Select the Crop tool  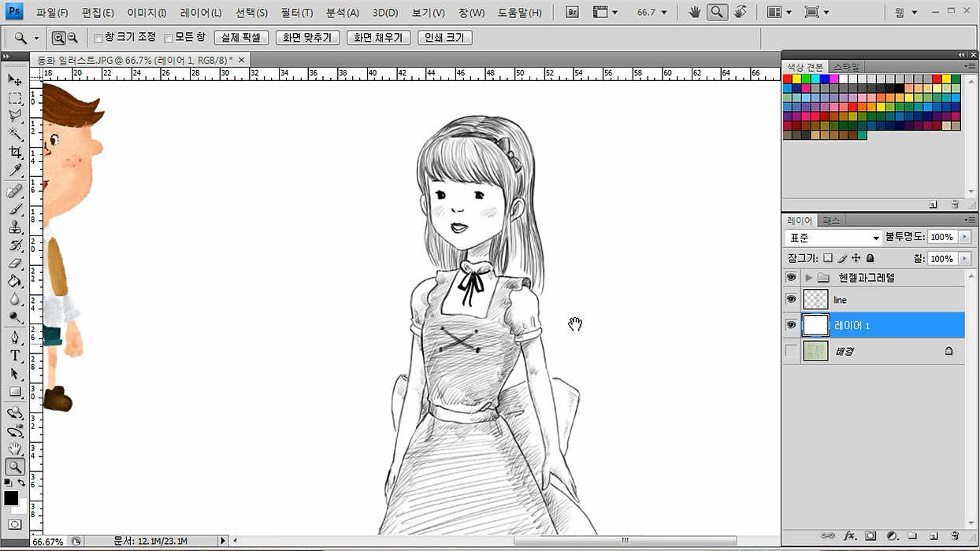(15, 152)
